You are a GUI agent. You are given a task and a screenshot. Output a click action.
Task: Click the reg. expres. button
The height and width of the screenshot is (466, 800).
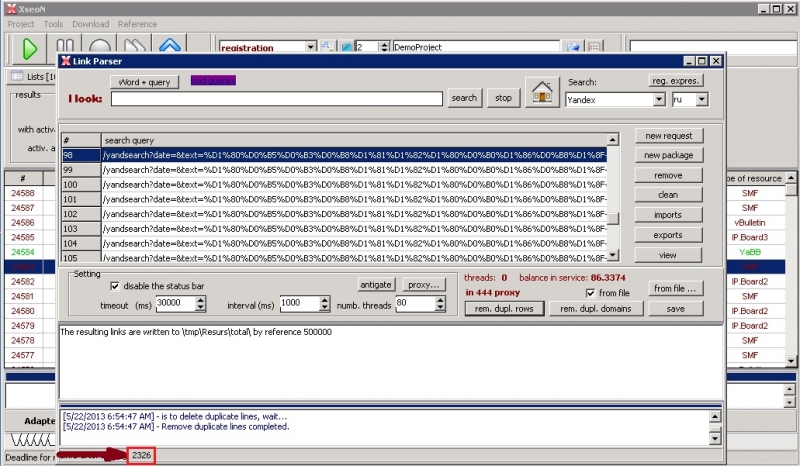tap(676, 81)
